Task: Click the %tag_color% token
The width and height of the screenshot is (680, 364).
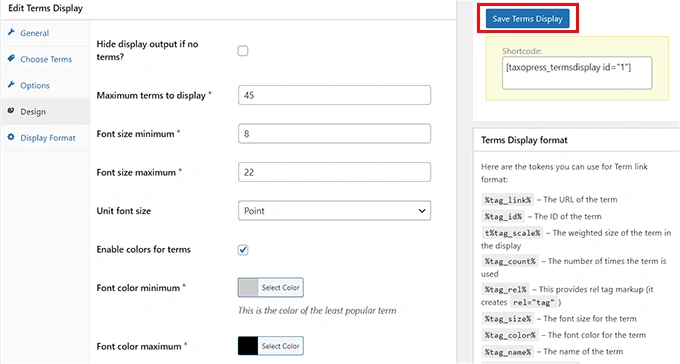Action: point(510,335)
